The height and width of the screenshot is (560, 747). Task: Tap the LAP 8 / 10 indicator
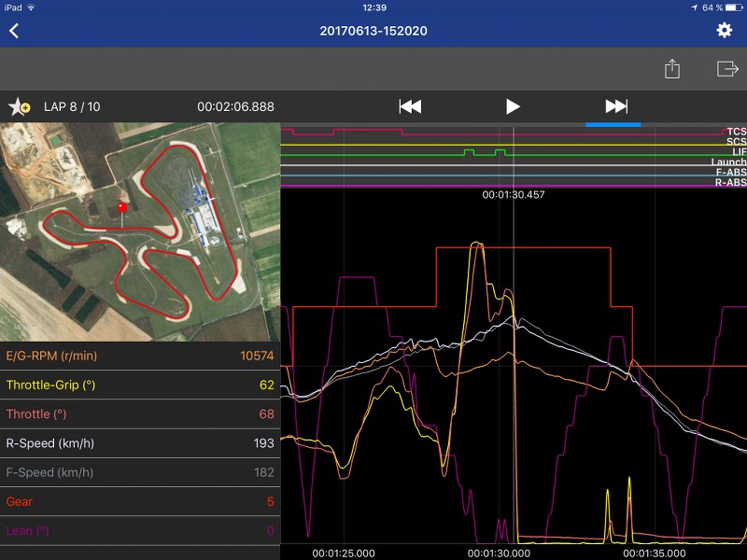72,106
